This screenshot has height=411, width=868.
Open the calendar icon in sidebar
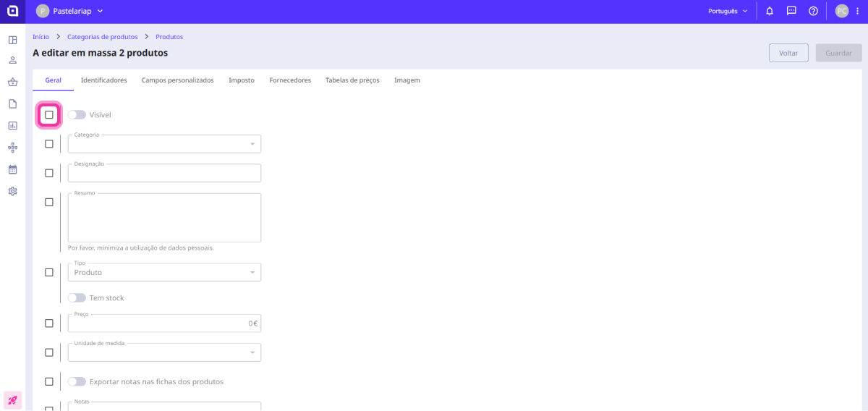click(12, 169)
